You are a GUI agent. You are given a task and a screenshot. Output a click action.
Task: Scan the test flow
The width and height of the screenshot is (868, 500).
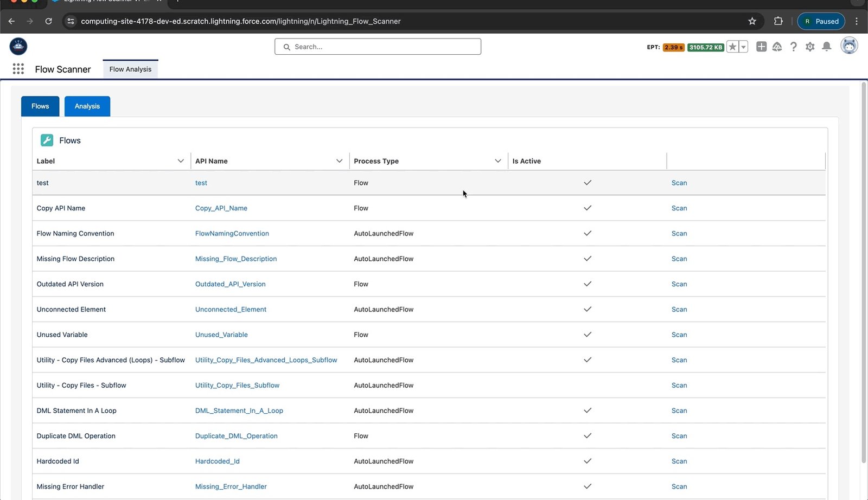coord(679,183)
